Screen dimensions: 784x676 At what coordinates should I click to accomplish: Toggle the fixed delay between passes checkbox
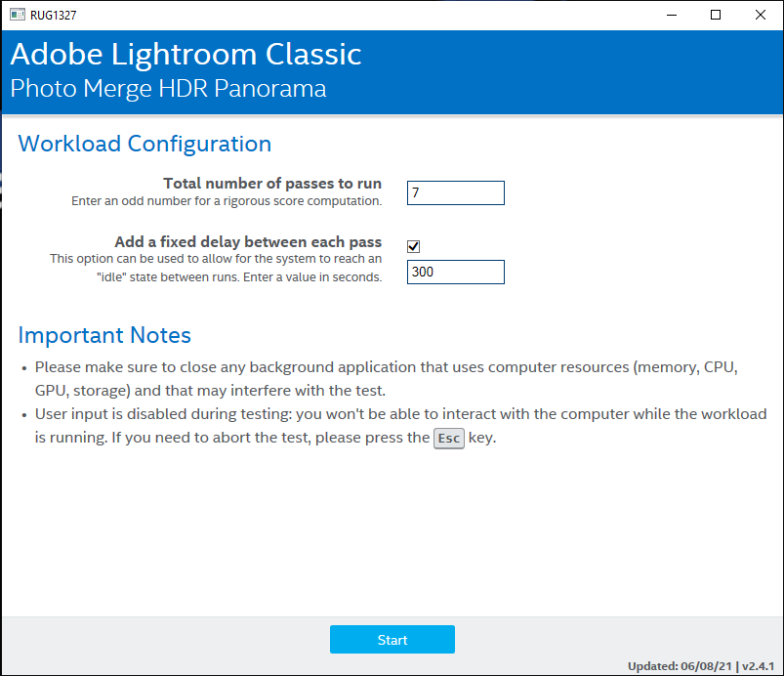[414, 246]
